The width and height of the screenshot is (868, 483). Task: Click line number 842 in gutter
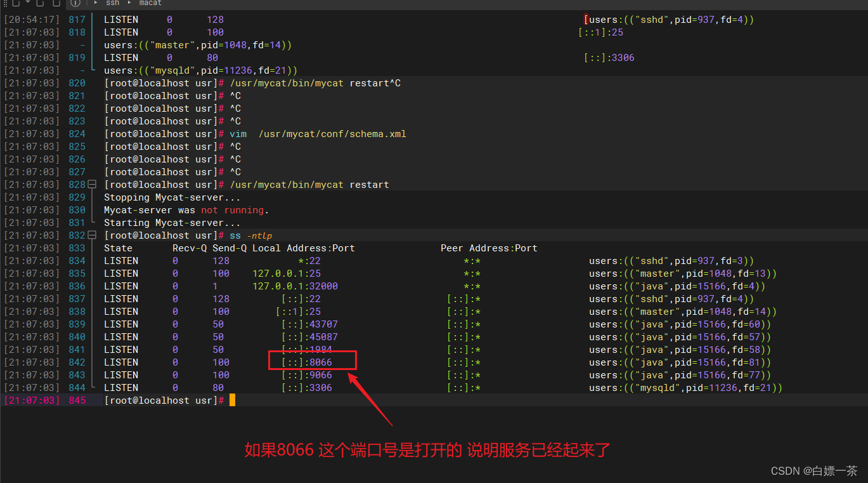coord(77,362)
